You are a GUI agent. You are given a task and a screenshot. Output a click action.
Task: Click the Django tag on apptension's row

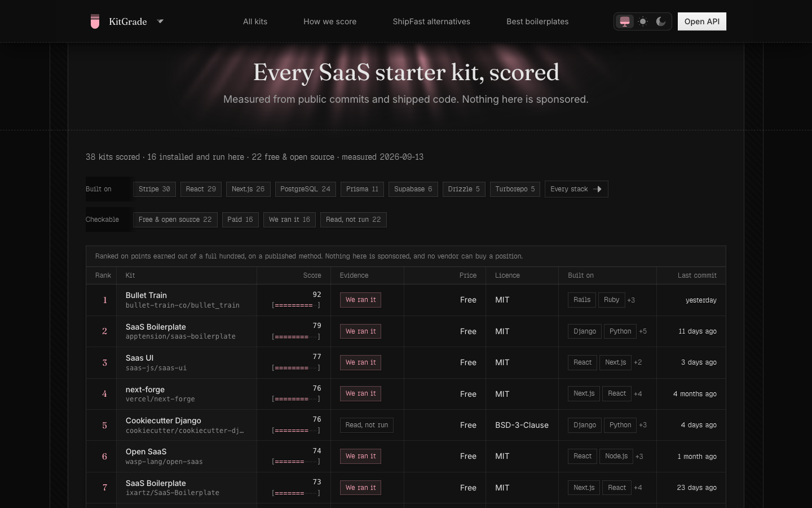pos(585,331)
